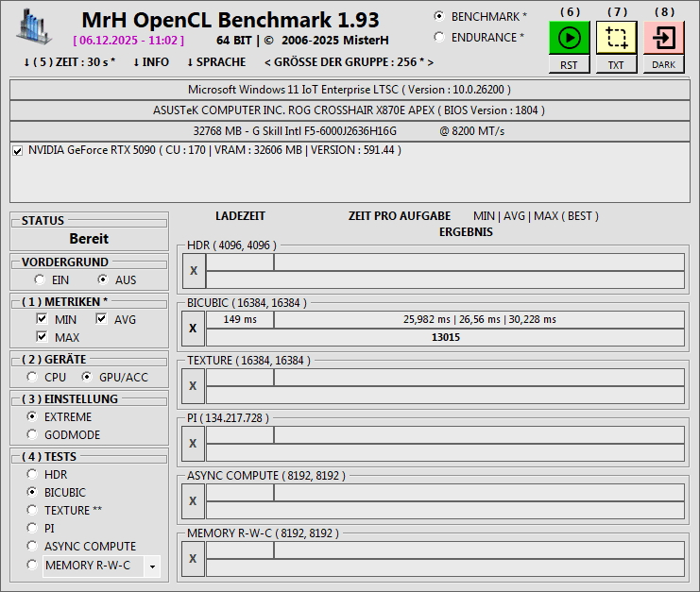Start the benchmark with green play button
Image resolution: width=700 pixels, height=592 pixels.
pyautogui.click(x=570, y=38)
